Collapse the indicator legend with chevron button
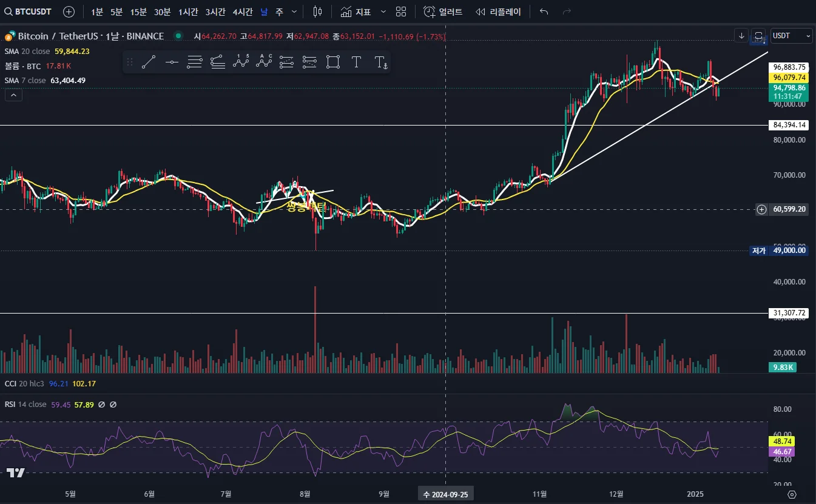Viewport: 816px width, 504px height. (x=13, y=95)
